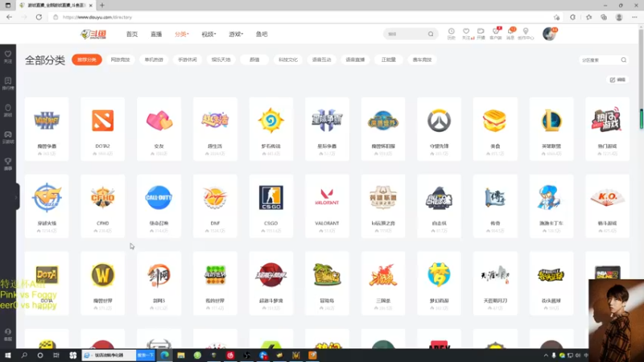Open the history clock icon in header
644x362 pixels.
(x=452, y=31)
